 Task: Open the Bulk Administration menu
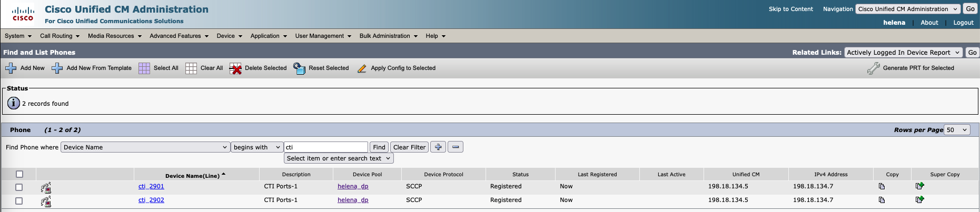point(388,36)
